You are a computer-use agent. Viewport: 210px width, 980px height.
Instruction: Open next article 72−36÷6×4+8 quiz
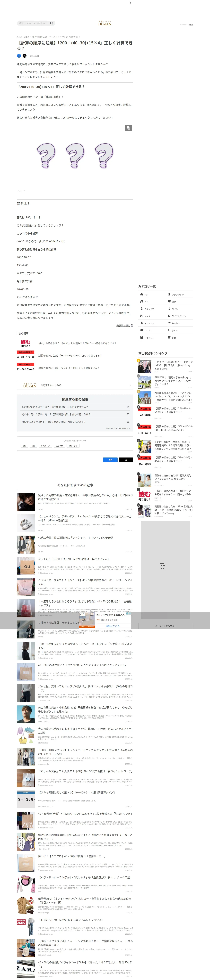point(75,368)
